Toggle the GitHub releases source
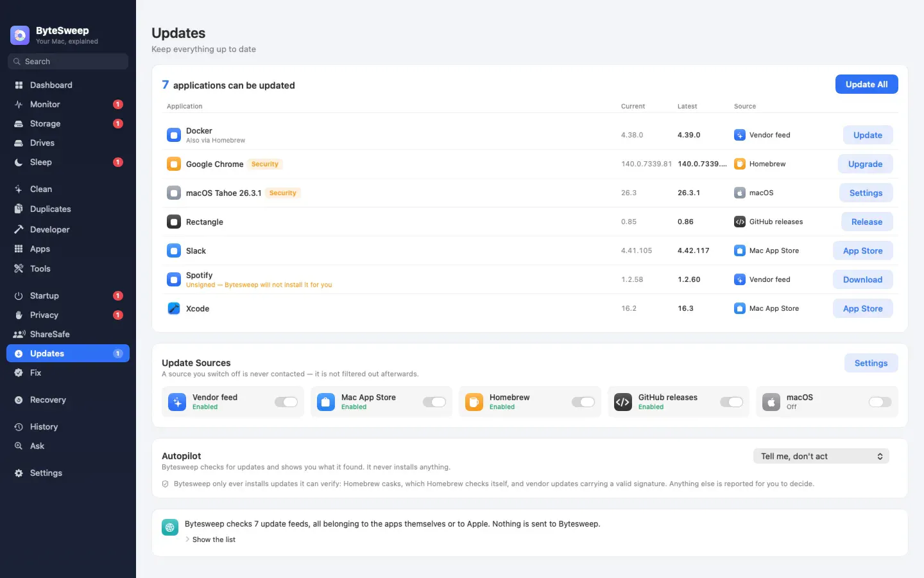 coord(732,402)
